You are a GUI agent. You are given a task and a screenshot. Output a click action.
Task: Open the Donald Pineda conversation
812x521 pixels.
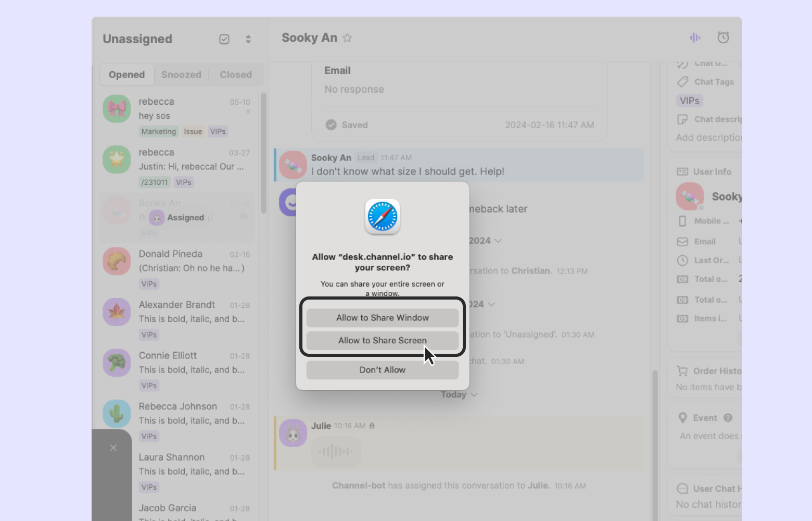pos(177,268)
